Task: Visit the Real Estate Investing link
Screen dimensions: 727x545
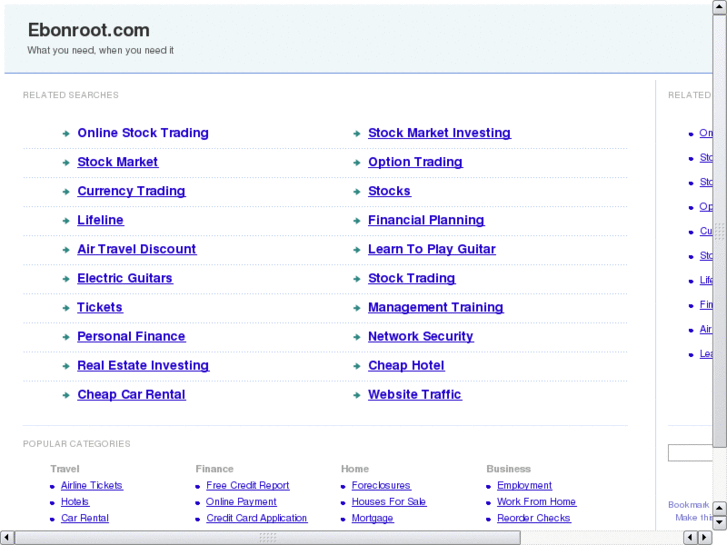Action: pyautogui.click(x=143, y=366)
